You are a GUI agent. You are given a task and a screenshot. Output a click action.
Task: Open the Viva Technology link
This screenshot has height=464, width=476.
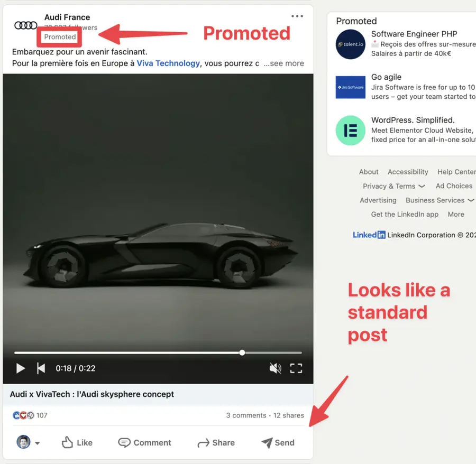pos(168,63)
